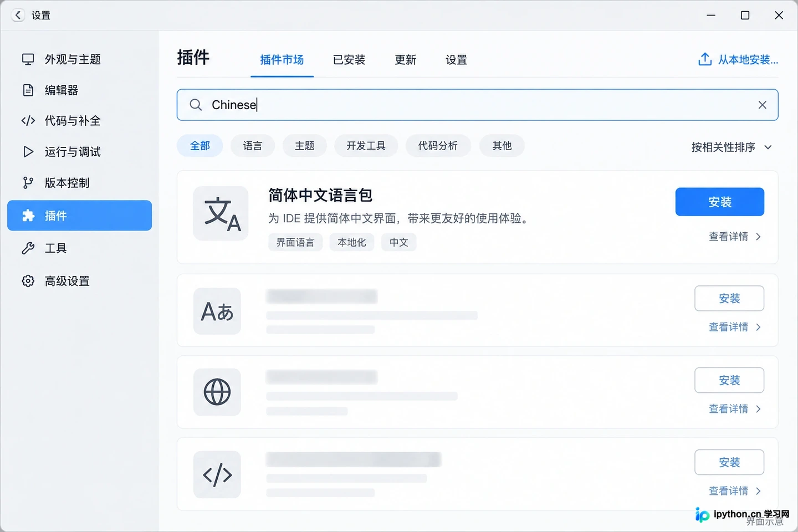Click the branch icon for 版本控制

click(x=28, y=183)
